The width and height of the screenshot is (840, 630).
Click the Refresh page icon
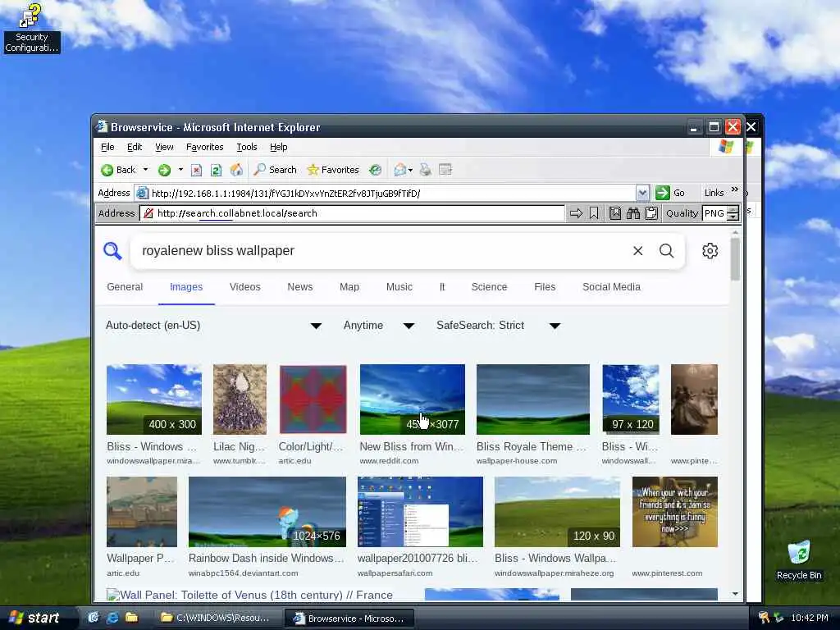[x=216, y=171]
